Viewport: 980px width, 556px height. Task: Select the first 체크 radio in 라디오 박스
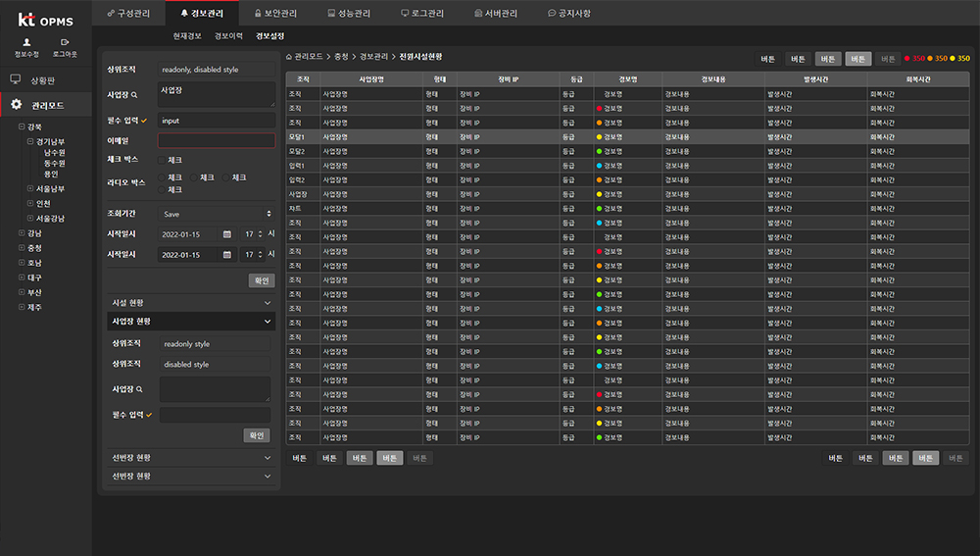162,177
